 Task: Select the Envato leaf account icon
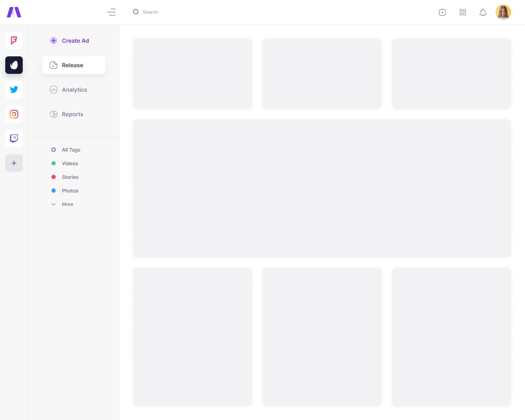[x=14, y=65]
